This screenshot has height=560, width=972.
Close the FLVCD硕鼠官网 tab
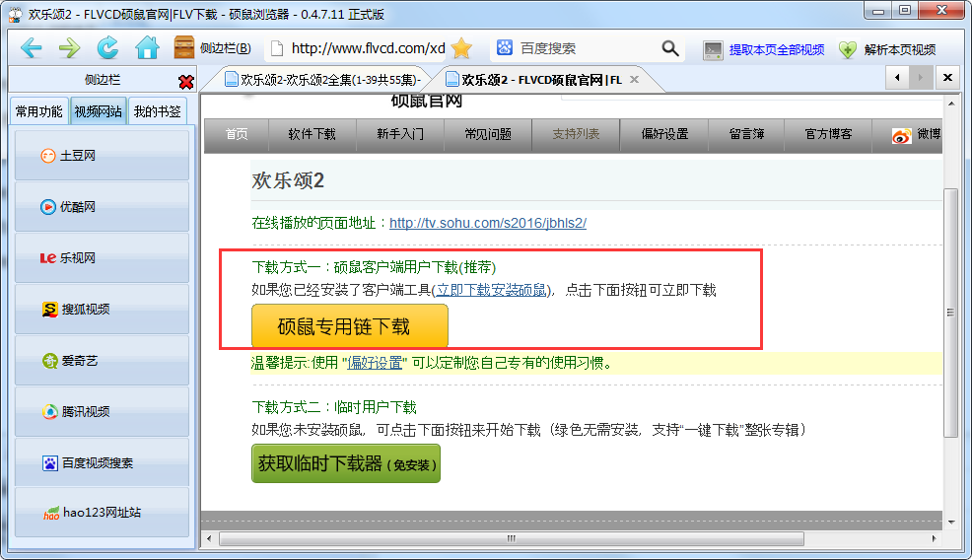[634, 80]
